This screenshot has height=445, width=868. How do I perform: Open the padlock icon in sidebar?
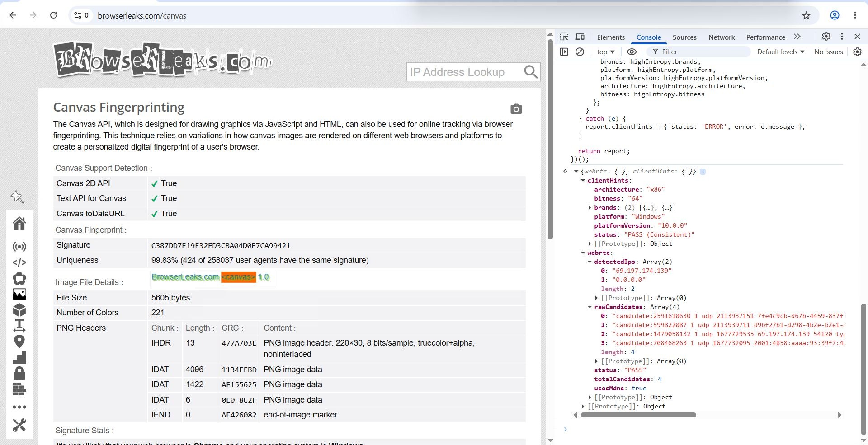(19, 373)
